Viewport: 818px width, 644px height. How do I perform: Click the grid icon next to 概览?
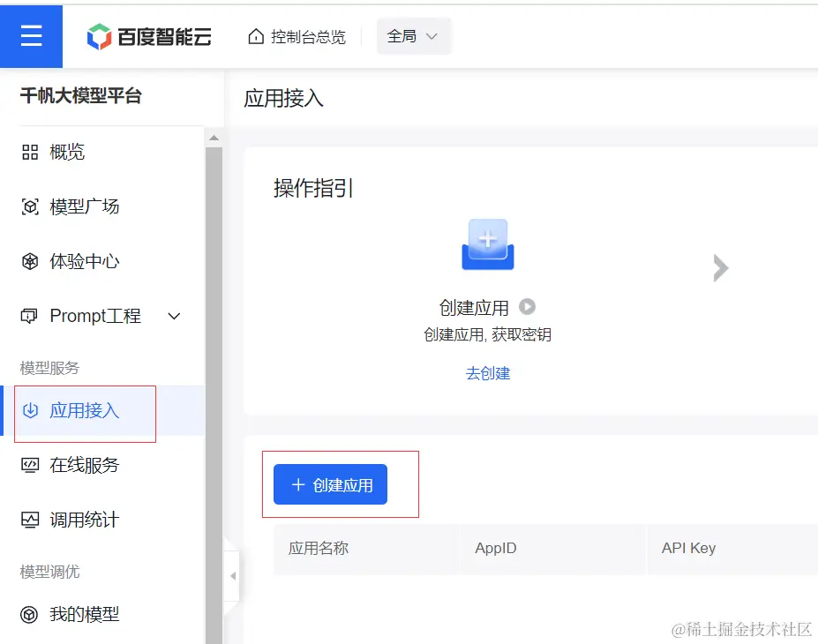[x=30, y=153]
